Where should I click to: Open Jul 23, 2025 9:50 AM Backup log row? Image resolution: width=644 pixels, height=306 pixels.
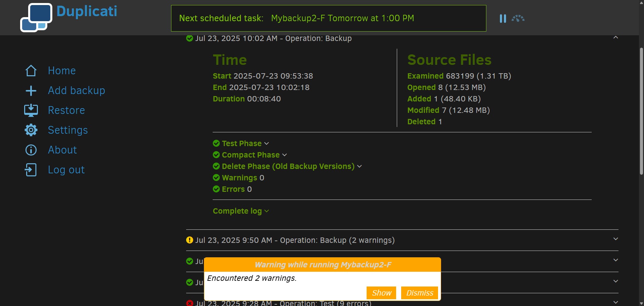402,240
